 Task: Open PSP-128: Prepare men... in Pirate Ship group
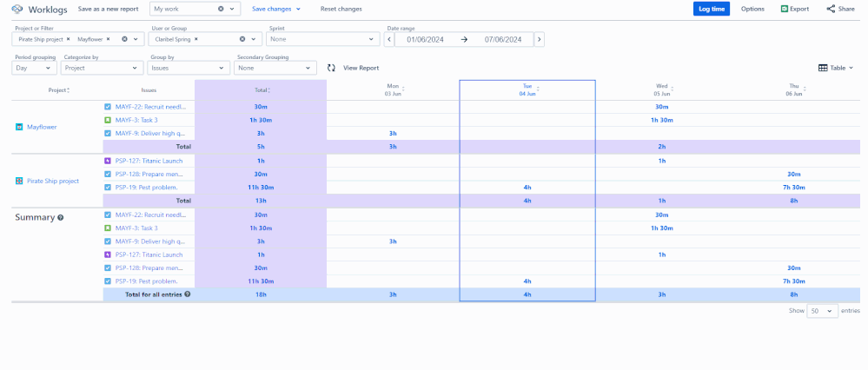click(149, 175)
